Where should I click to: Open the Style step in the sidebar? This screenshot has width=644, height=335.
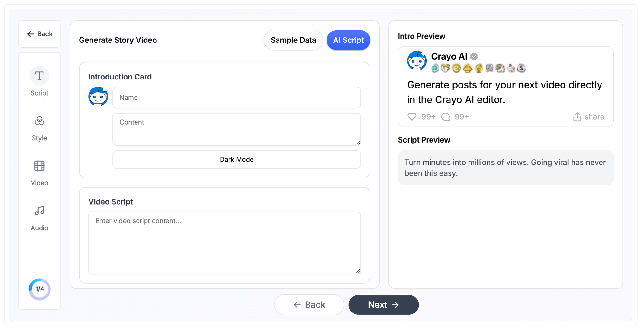(x=39, y=128)
